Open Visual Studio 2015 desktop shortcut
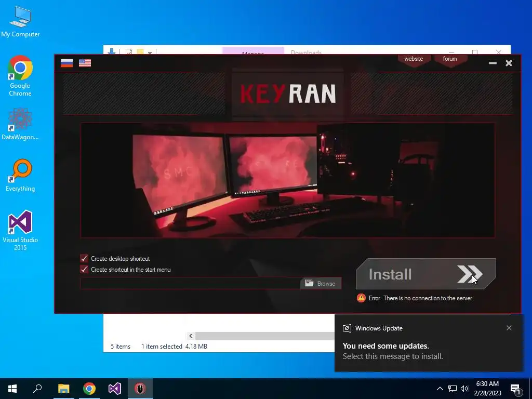 [20, 231]
